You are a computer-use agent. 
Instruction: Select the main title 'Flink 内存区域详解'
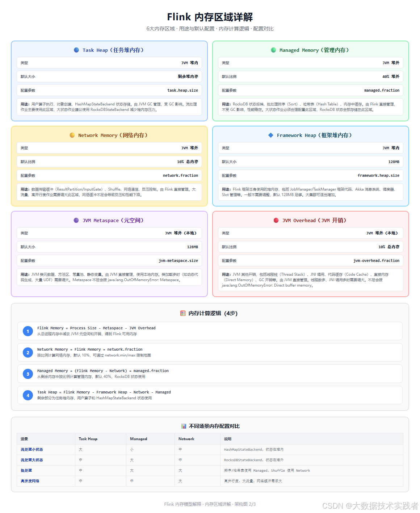[210, 17]
